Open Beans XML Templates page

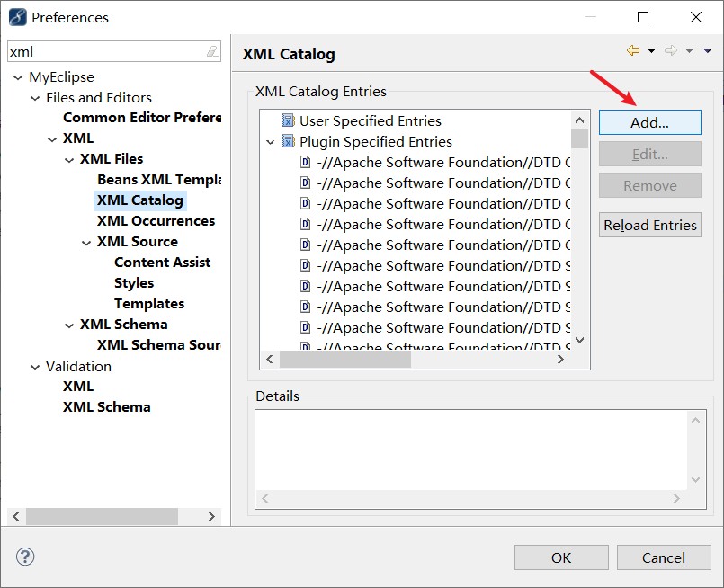(159, 180)
